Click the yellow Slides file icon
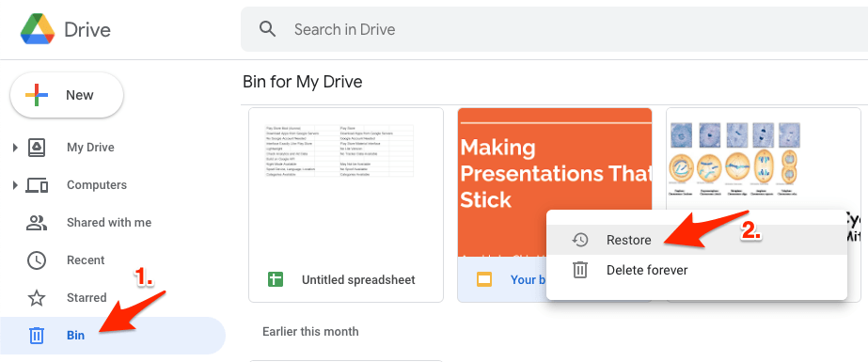Image resolution: width=868 pixels, height=362 pixels. 484,279
